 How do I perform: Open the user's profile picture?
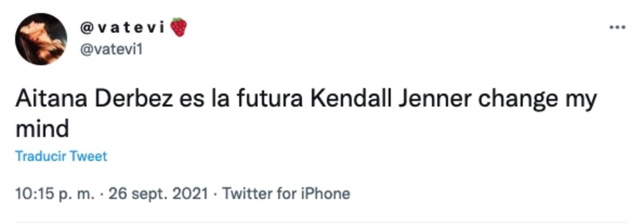pyautogui.click(x=41, y=39)
